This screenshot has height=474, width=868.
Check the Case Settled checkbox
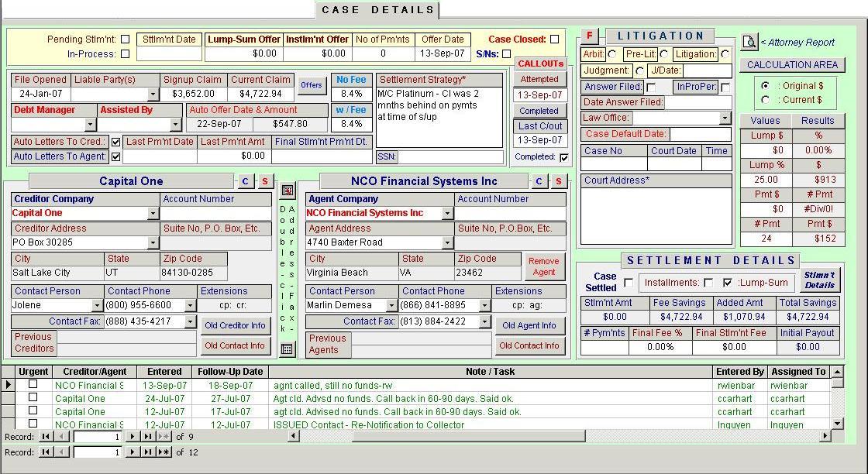point(629,283)
